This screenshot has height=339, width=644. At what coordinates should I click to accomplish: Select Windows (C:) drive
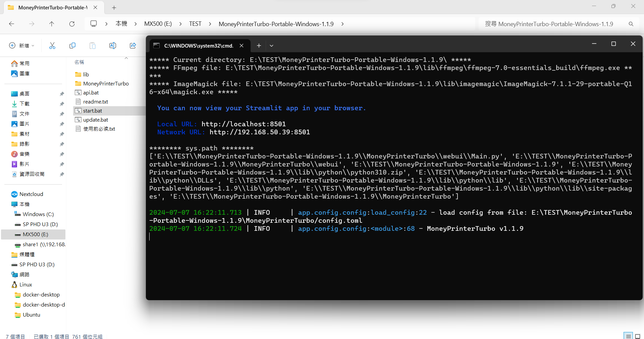tap(38, 214)
